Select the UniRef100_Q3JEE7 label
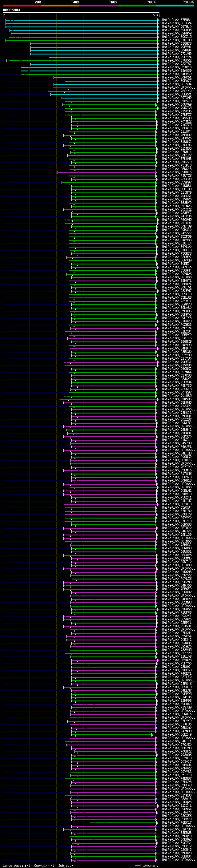The height and width of the screenshot is (868, 197). click(x=177, y=213)
